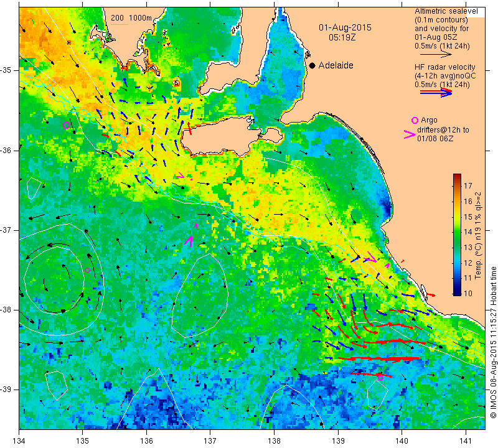
Task: Click the 'Altimetric sealevel' legend heading
Action: [446, 11]
